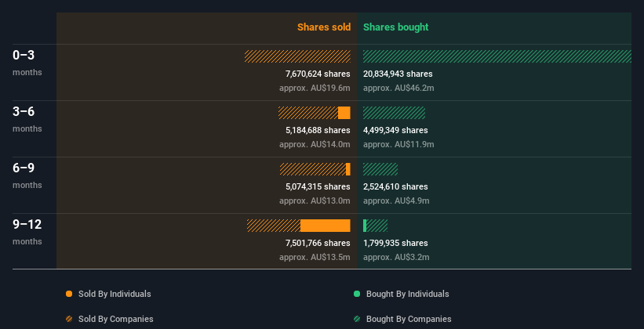Viewport: 644px width, 329px height.
Task: Click the 20,834,943 shares bought figure
Action: (x=398, y=74)
